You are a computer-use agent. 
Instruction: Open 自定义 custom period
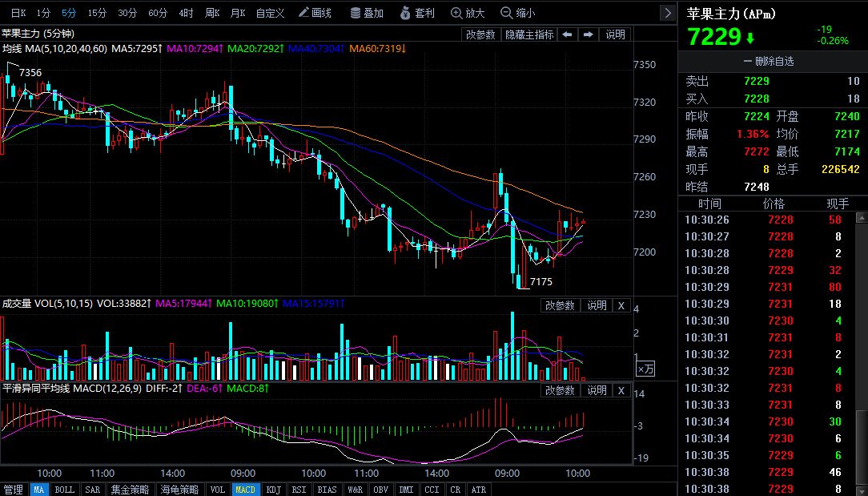tap(270, 13)
